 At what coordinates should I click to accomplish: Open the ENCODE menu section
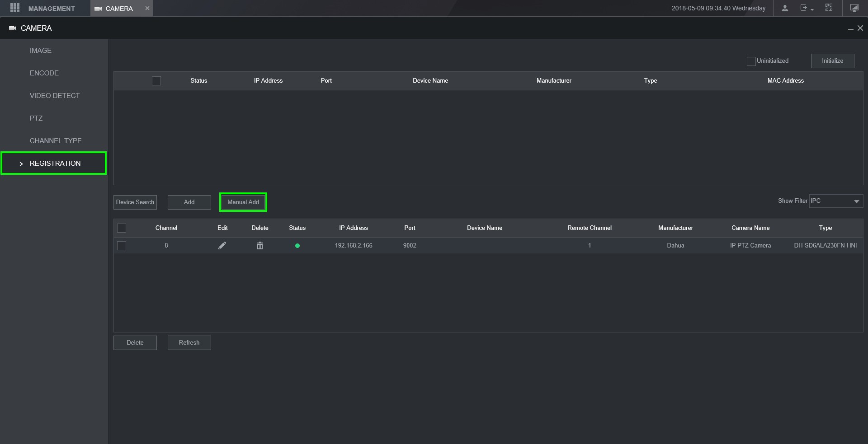coord(44,73)
